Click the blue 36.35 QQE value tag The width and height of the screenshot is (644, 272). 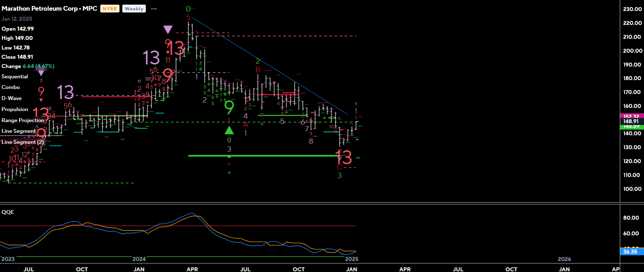click(x=630, y=252)
